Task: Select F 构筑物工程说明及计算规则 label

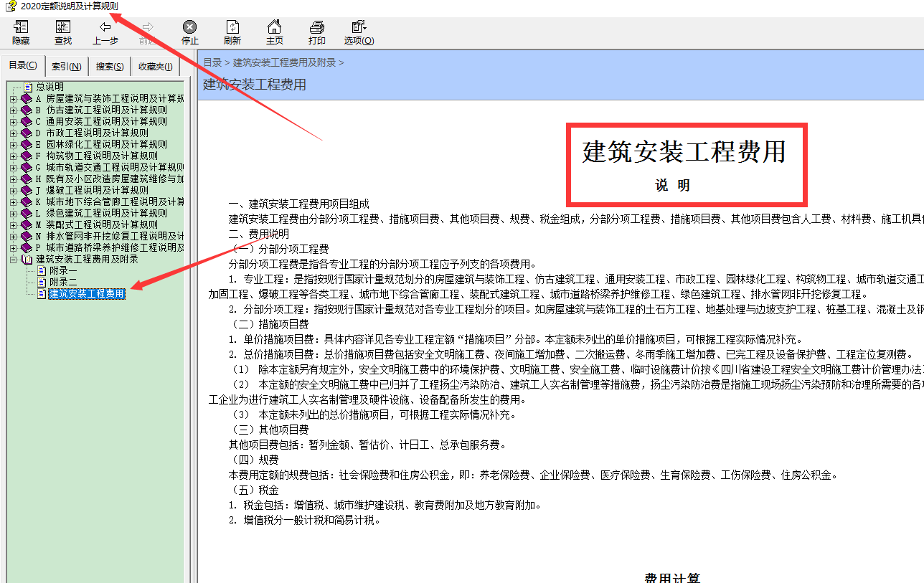Action: point(97,156)
